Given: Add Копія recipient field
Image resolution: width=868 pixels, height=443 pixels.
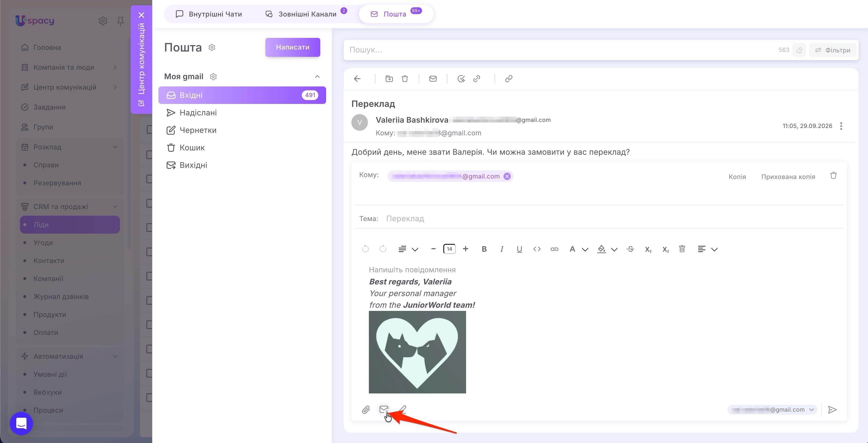Looking at the screenshot, I should [x=737, y=177].
